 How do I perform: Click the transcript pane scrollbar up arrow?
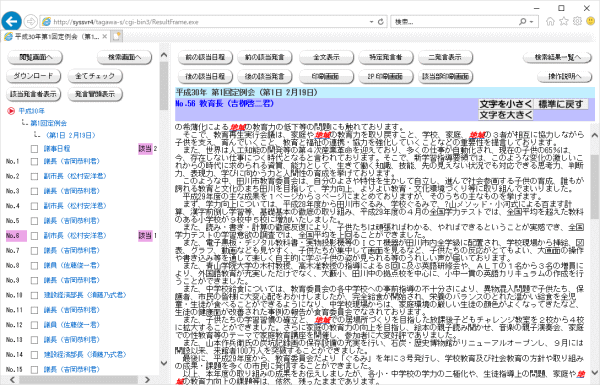pyautogui.click(x=595, y=135)
